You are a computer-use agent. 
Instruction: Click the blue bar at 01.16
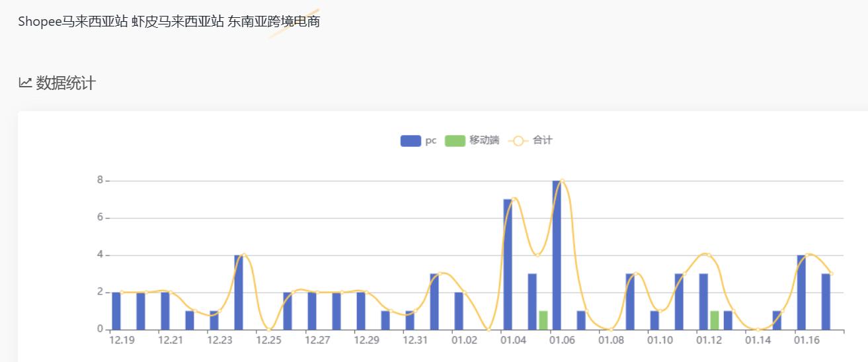coord(801,293)
